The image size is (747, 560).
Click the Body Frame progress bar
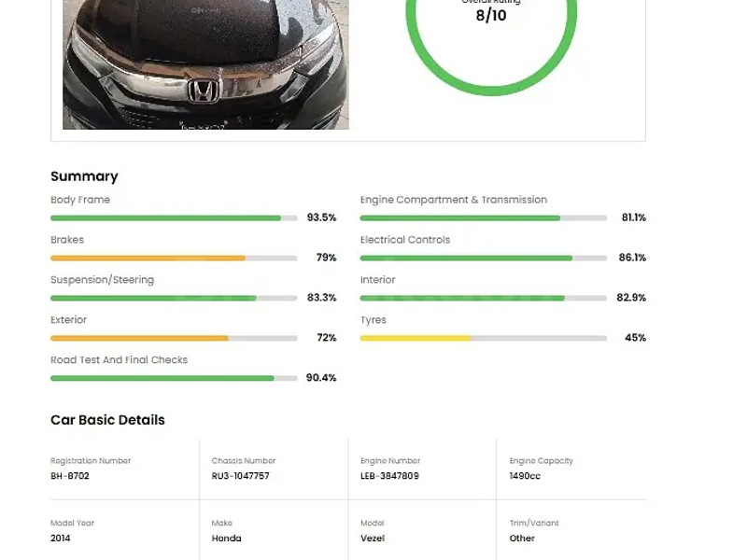[174, 217]
